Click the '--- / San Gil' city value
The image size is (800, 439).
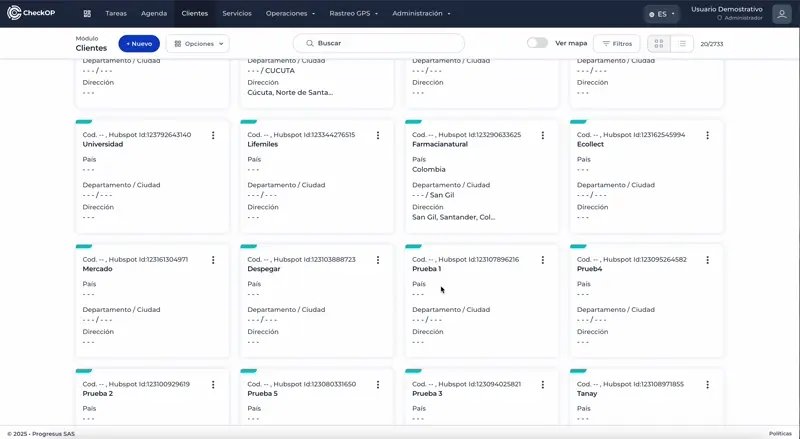[433, 195]
